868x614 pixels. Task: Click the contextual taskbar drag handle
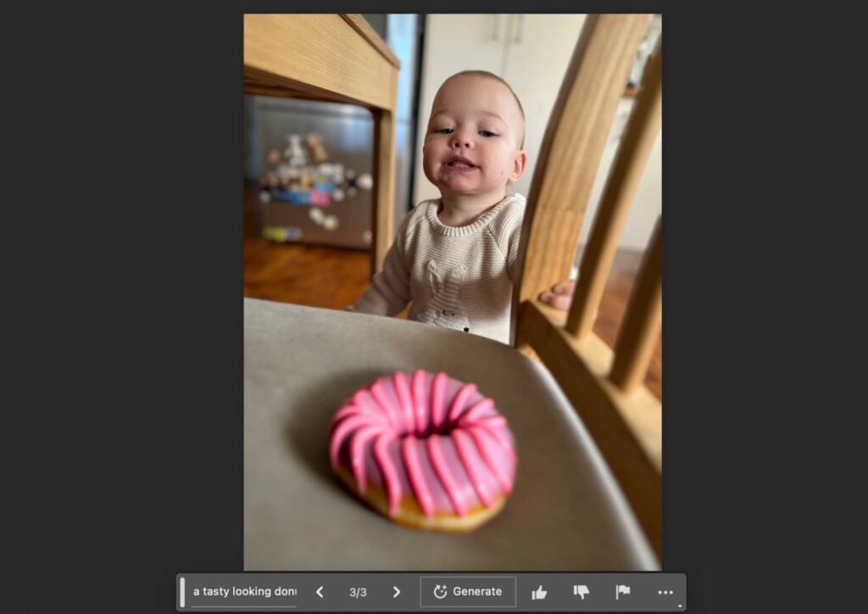click(x=182, y=592)
